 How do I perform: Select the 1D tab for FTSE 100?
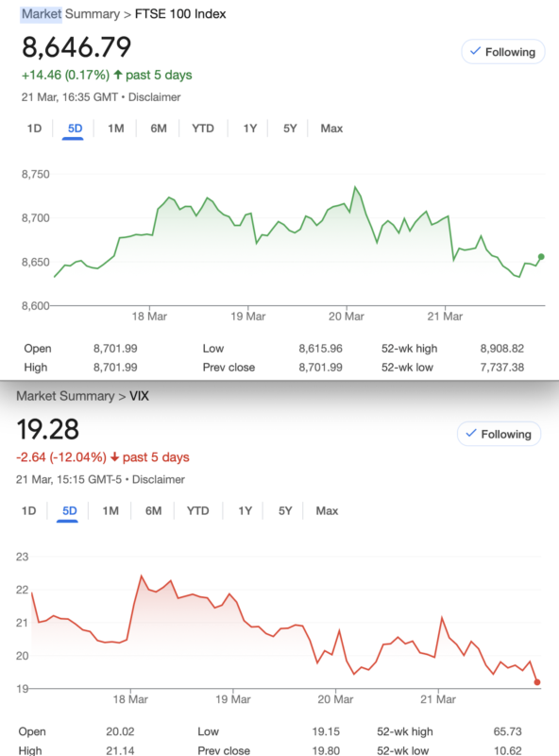[x=34, y=129]
